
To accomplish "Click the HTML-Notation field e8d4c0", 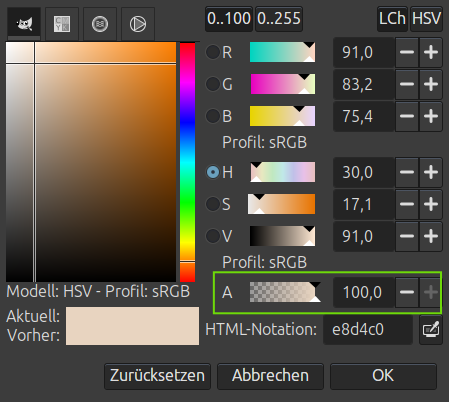I will 368,330.
